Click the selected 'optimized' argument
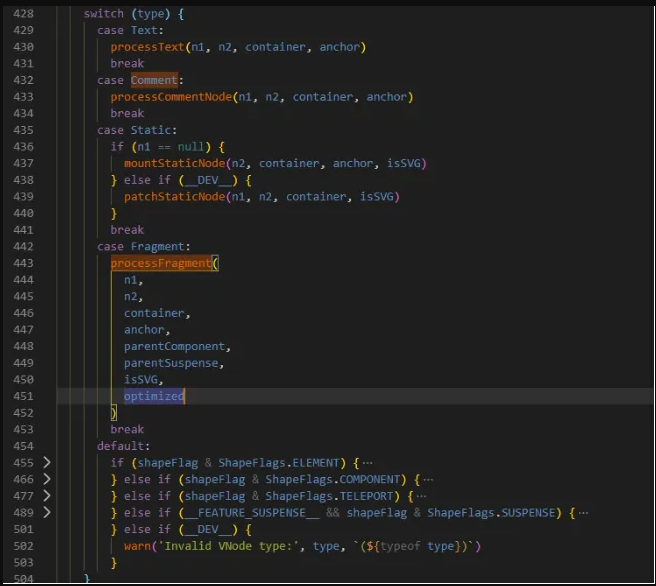 click(154, 396)
